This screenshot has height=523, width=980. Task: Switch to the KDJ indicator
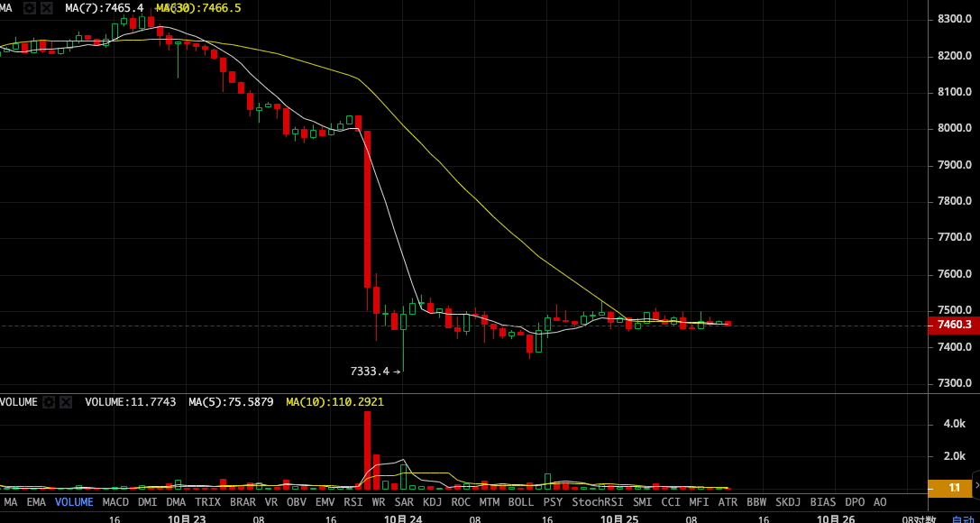pos(433,502)
